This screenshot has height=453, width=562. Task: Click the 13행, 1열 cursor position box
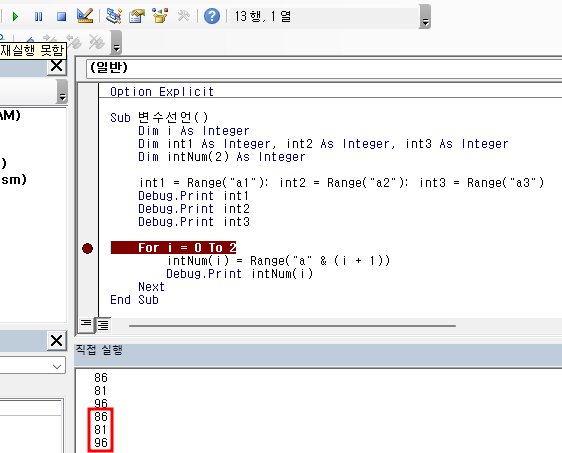coord(324,16)
